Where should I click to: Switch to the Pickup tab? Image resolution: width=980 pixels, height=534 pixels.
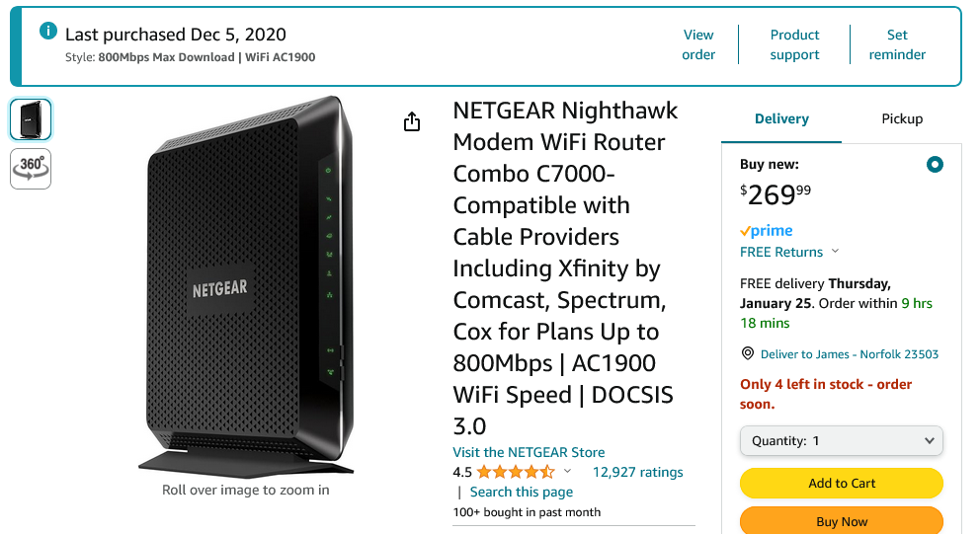[902, 118]
